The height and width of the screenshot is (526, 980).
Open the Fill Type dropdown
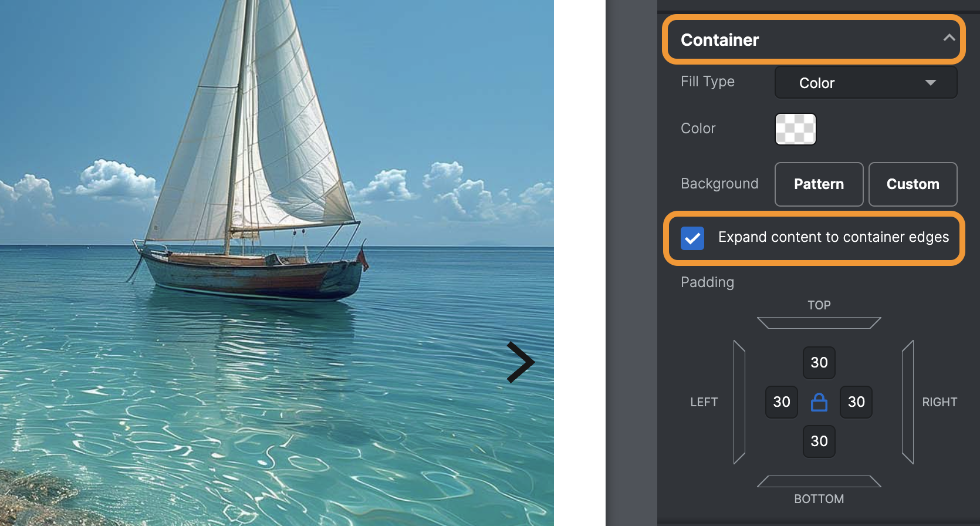[866, 82]
